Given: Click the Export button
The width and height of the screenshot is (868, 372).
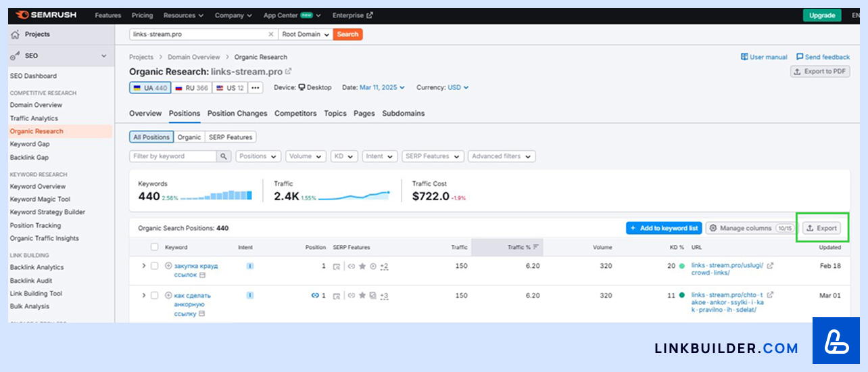Looking at the screenshot, I should (x=822, y=229).
